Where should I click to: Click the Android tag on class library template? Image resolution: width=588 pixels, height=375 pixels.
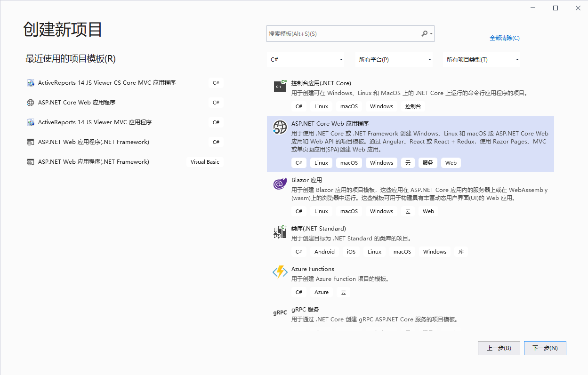click(325, 252)
